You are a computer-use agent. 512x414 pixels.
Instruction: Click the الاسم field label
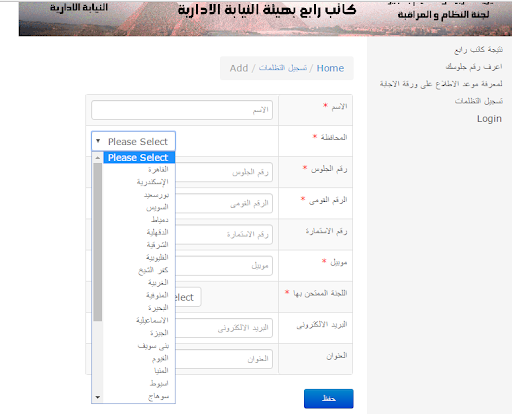click(x=339, y=106)
